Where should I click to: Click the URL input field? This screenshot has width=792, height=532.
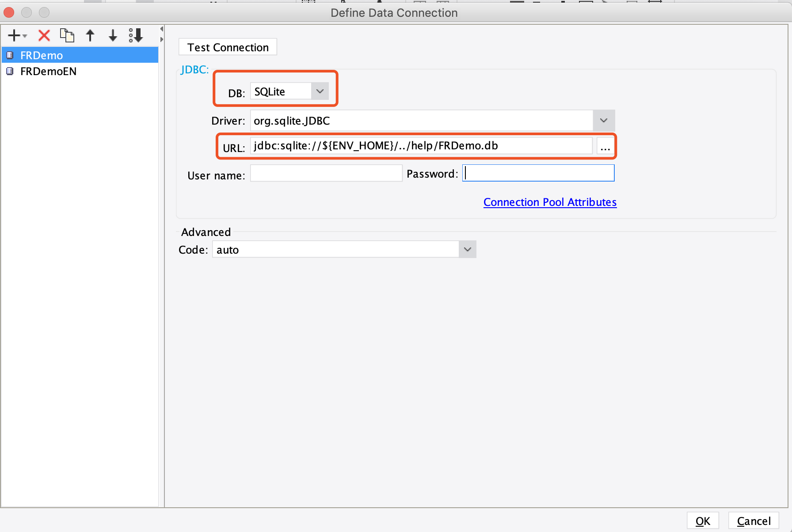point(421,146)
